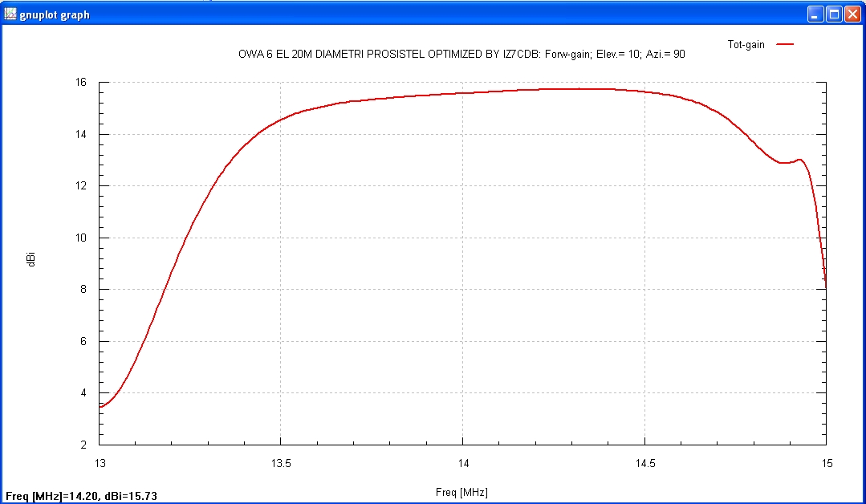Click the OWA 6 EL 20M plot title

pos(461,54)
